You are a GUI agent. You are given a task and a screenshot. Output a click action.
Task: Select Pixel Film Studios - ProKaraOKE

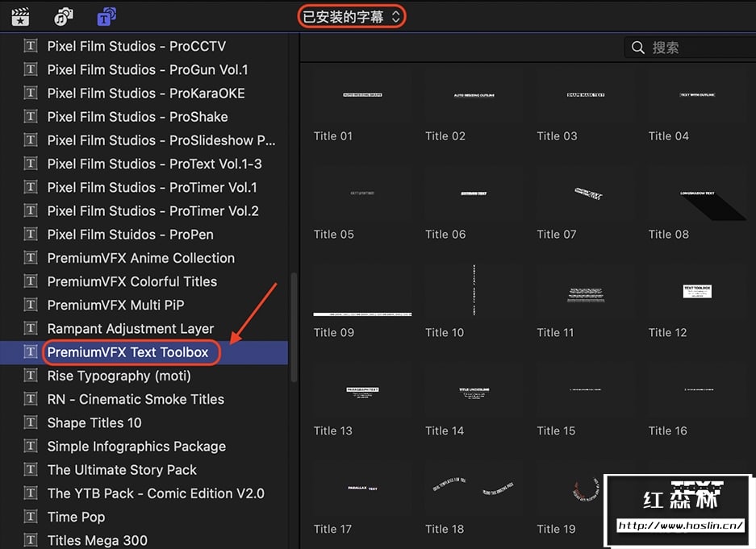point(146,94)
